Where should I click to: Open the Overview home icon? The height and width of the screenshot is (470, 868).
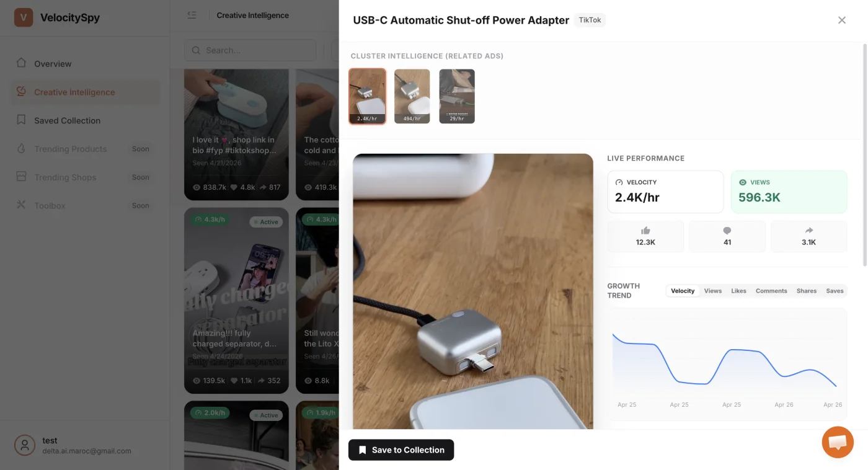pyautogui.click(x=21, y=63)
